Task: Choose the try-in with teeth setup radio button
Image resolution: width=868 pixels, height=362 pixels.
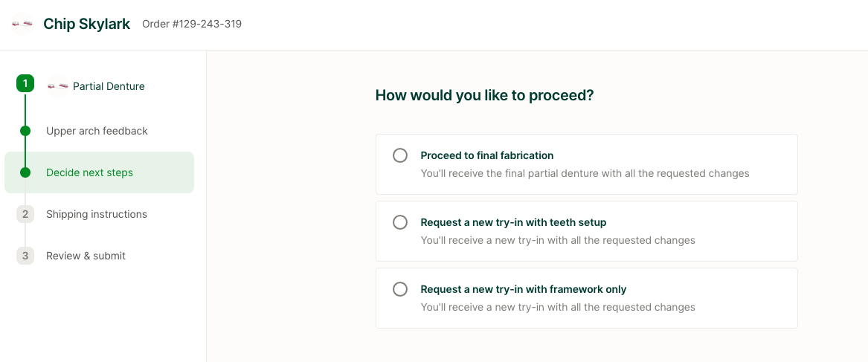Action: (400, 222)
